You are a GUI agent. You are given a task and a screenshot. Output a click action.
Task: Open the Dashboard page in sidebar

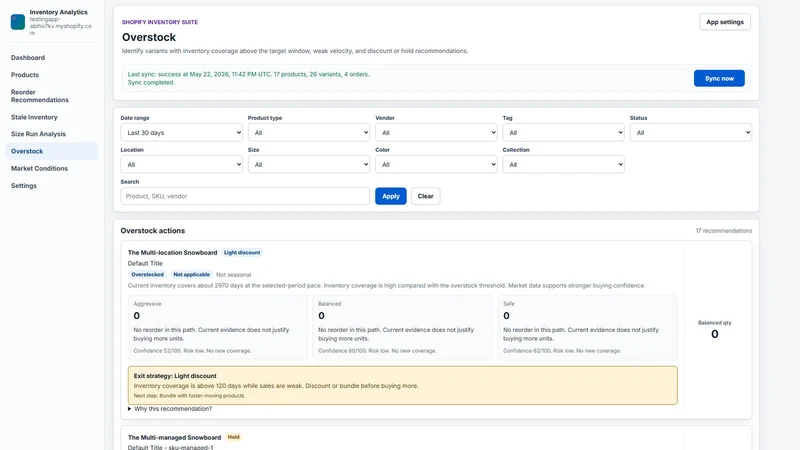click(x=28, y=58)
